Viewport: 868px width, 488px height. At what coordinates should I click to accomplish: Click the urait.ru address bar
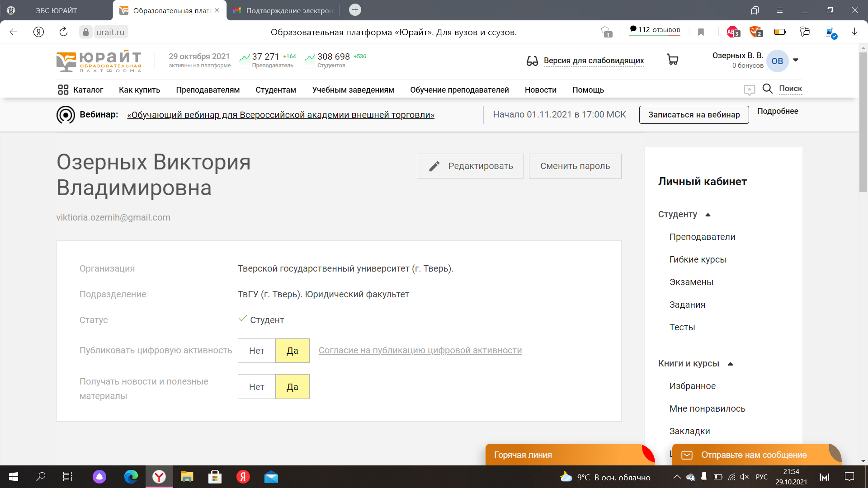point(110,32)
